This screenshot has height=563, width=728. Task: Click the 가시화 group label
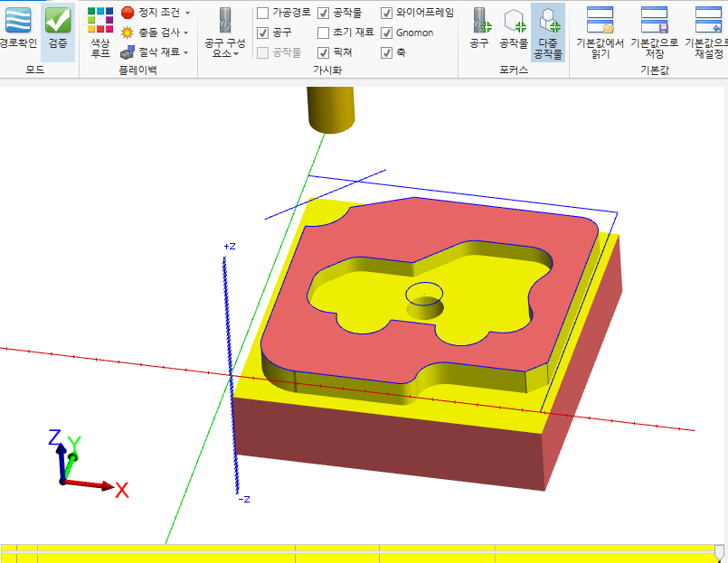(x=327, y=70)
